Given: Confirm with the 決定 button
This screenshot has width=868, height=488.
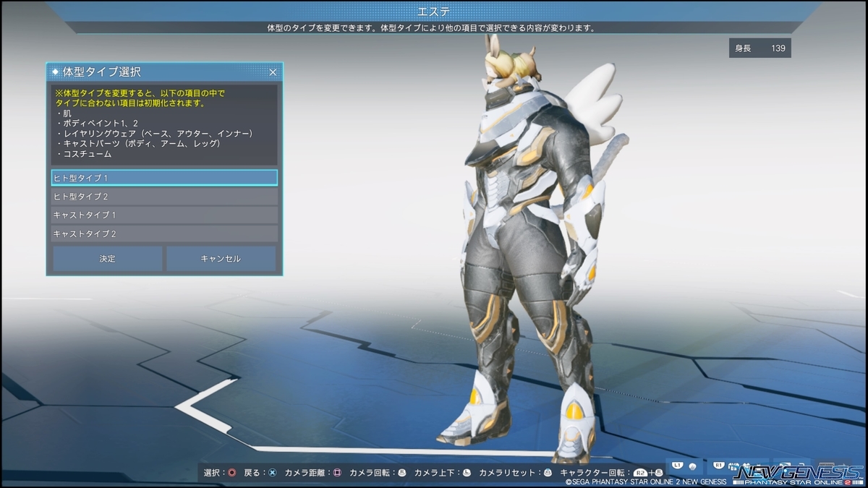Looking at the screenshot, I should [107, 258].
